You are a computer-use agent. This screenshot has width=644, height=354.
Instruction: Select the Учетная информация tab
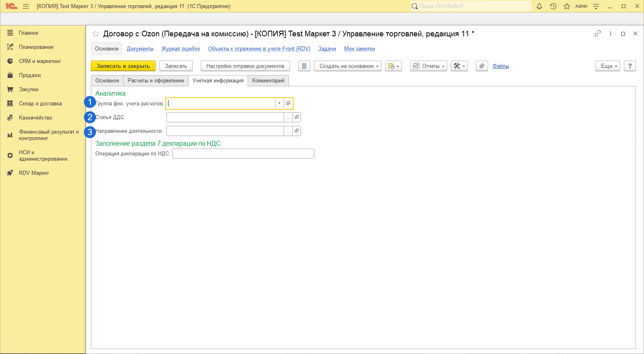218,81
